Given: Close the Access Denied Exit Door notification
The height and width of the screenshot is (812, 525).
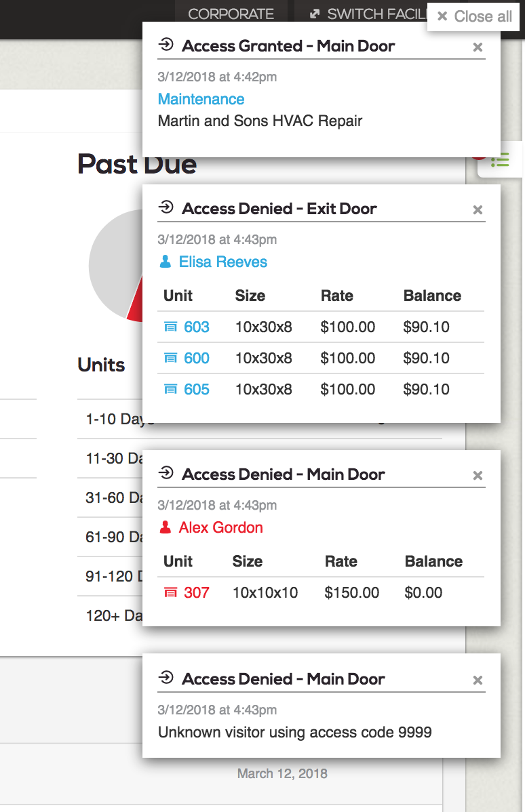Looking at the screenshot, I should 478,210.
